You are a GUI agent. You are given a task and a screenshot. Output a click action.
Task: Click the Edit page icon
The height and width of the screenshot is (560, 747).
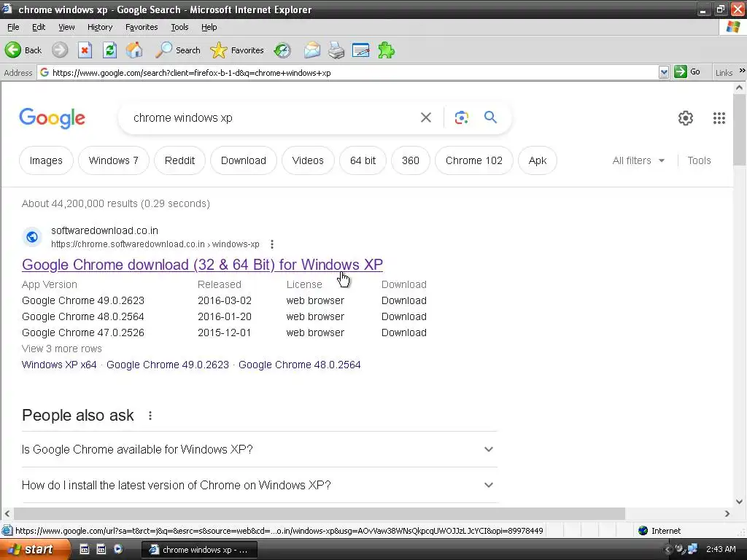(360, 50)
